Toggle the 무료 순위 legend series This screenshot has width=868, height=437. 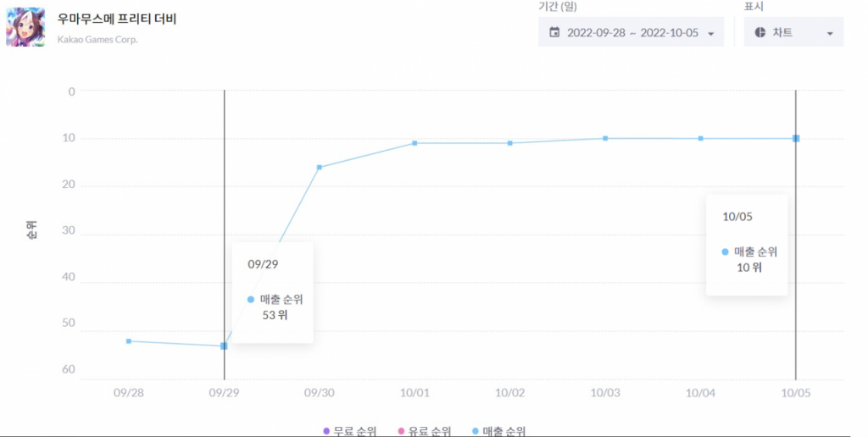pyautogui.click(x=350, y=431)
